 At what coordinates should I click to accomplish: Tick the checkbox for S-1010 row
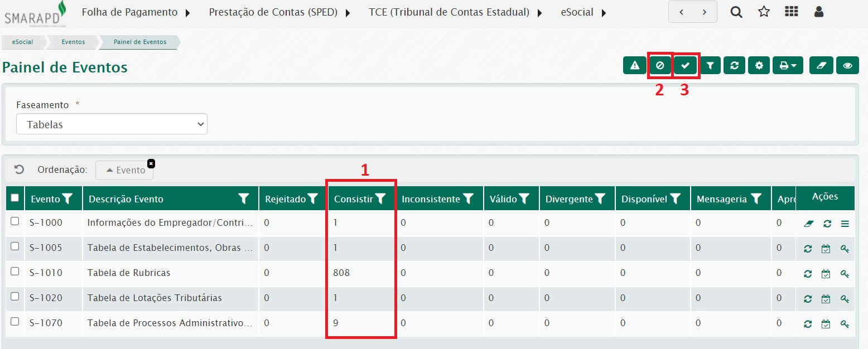pyautogui.click(x=15, y=272)
